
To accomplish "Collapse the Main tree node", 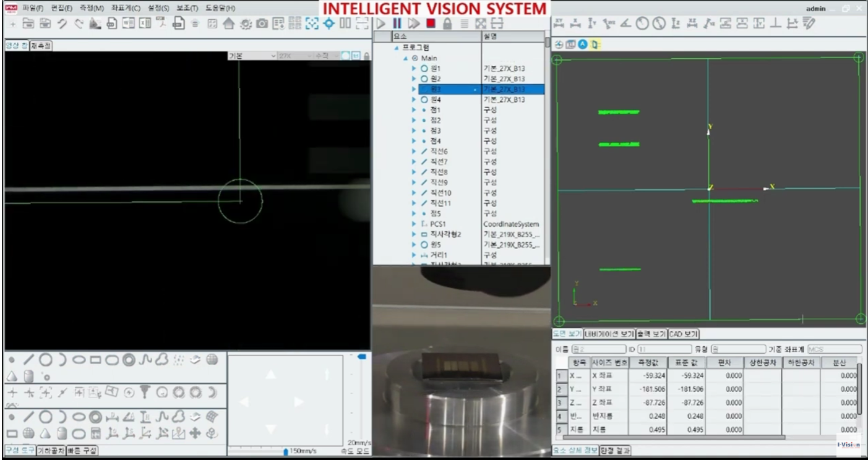I will point(406,58).
